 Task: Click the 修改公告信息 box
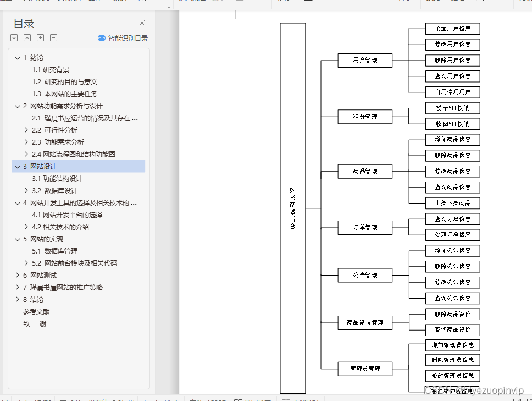pyautogui.click(x=453, y=283)
